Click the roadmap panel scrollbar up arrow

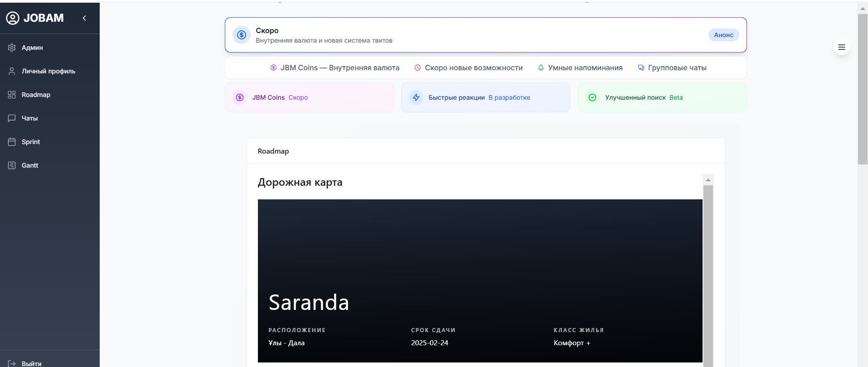pyautogui.click(x=708, y=180)
